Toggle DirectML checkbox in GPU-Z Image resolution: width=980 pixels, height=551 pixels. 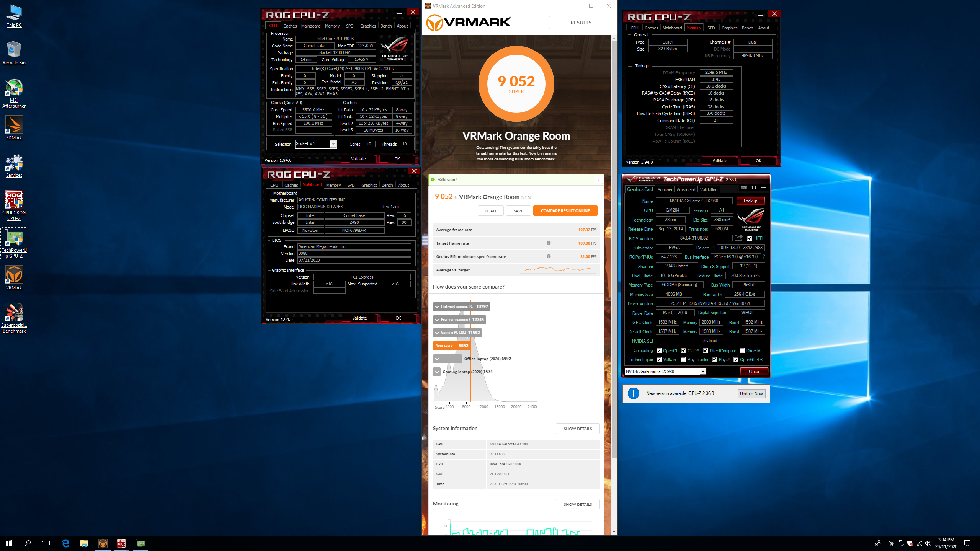[742, 351]
